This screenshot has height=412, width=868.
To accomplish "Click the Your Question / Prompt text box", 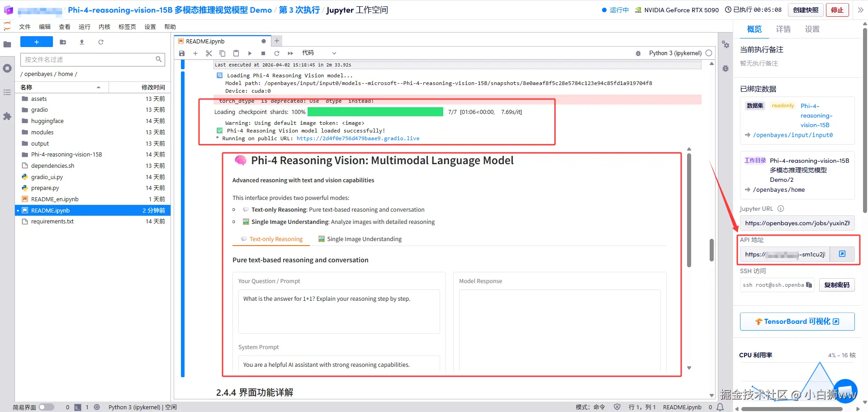I will point(339,311).
